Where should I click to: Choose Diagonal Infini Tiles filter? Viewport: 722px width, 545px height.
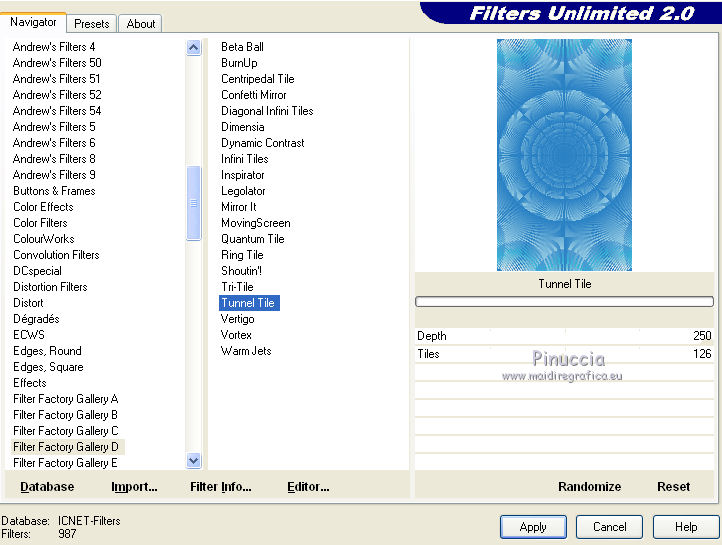pyautogui.click(x=267, y=111)
